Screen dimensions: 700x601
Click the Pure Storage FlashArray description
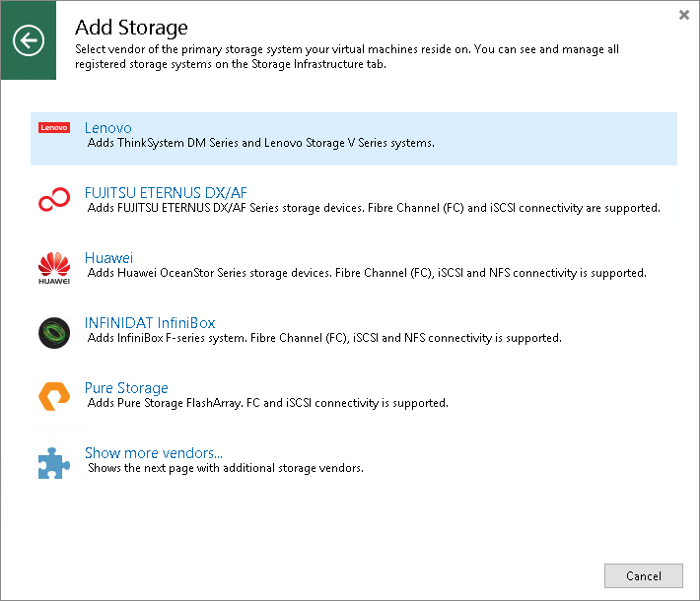(268, 402)
